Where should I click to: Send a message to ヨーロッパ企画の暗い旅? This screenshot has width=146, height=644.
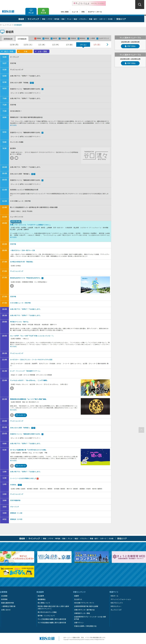click(x=21, y=466)
